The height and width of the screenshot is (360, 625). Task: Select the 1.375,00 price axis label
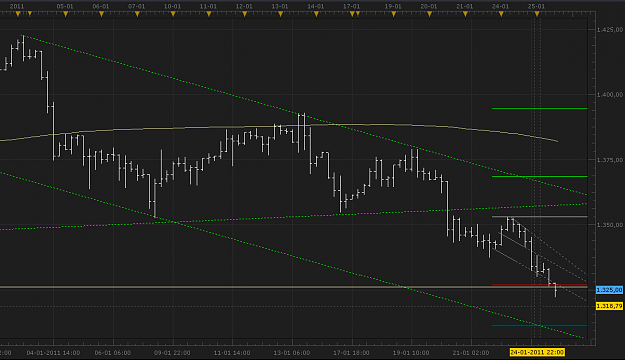(610, 160)
